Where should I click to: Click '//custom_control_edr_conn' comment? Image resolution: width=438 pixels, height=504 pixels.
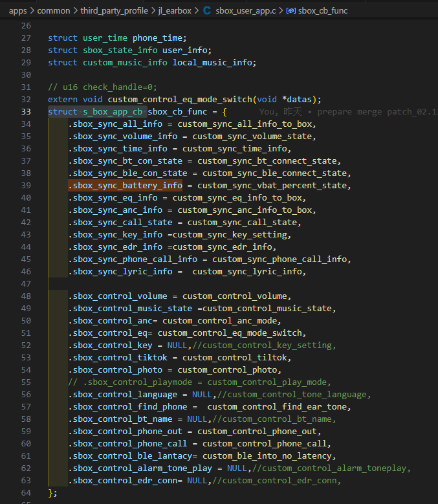click(x=277, y=481)
